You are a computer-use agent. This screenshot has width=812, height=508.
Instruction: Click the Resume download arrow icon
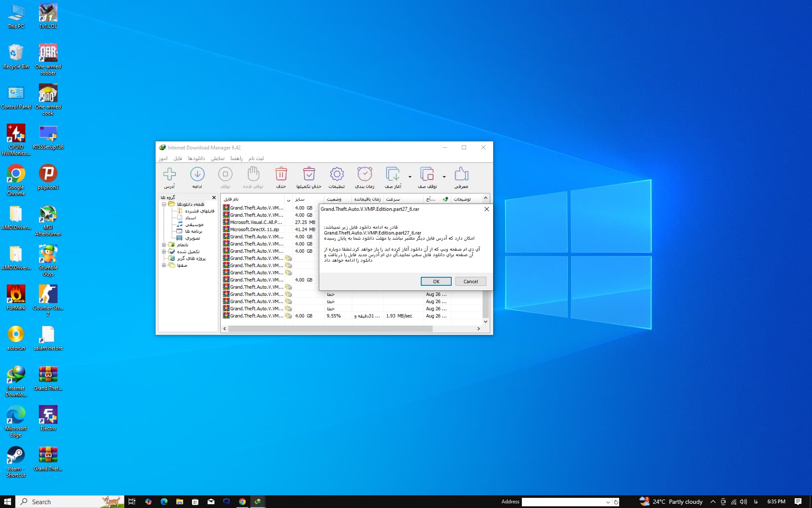(197, 174)
